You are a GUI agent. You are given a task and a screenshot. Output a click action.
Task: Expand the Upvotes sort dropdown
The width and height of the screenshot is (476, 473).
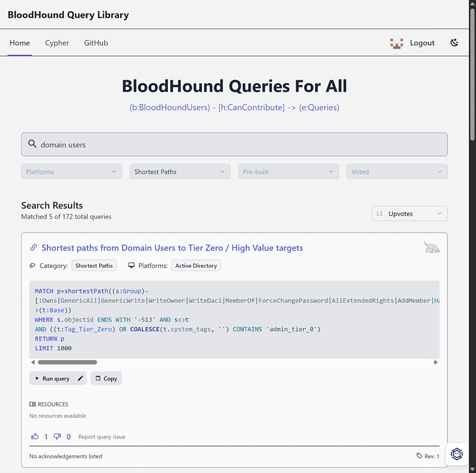(x=409, y=214)
